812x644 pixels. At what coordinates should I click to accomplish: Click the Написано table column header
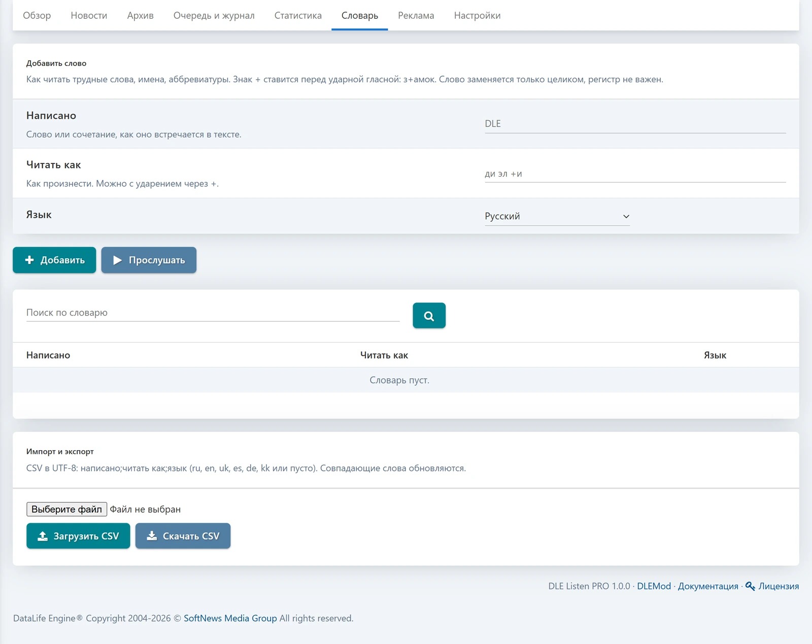(48, 355)
